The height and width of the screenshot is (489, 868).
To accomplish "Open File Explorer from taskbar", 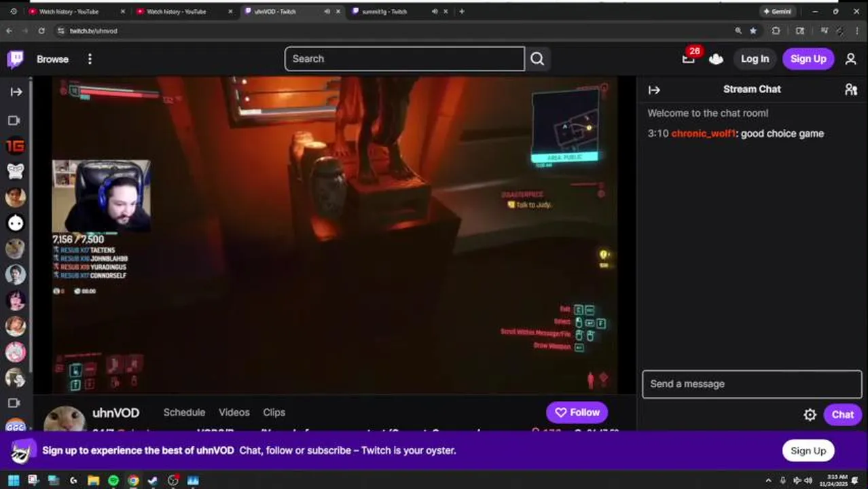I will pyautogui.click(x=93, y=481).
